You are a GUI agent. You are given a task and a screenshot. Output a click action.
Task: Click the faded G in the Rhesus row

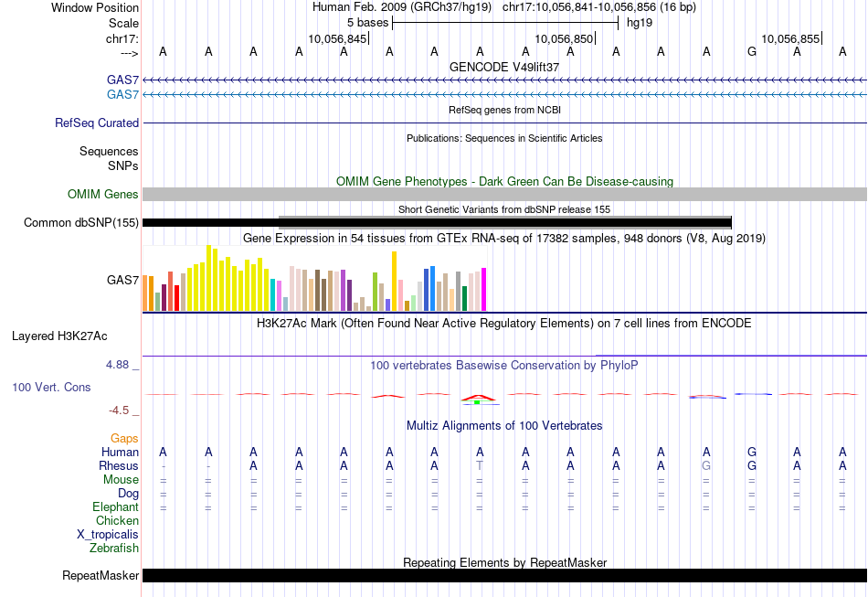coord(706,465)
